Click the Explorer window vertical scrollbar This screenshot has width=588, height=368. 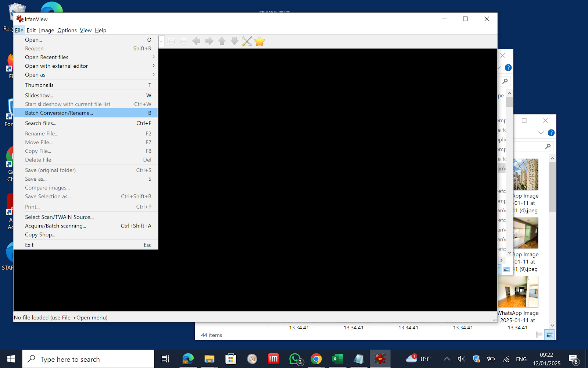552,242
